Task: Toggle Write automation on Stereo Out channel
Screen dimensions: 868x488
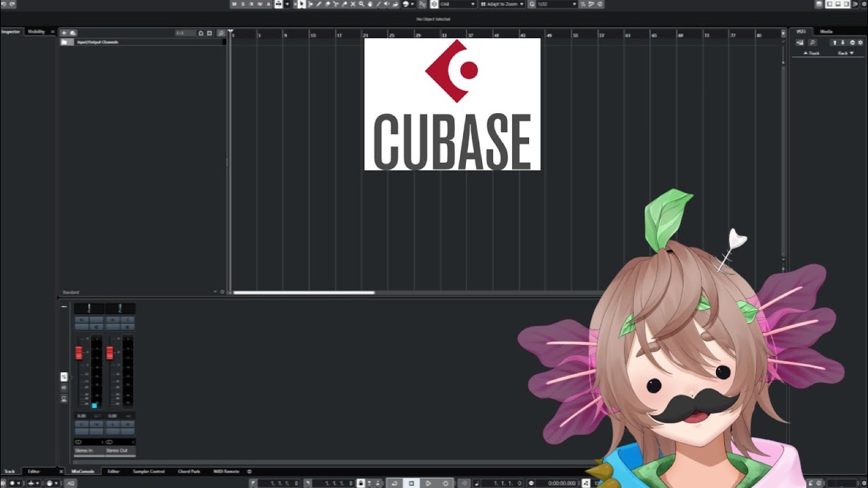Action: tap(127, 424)
